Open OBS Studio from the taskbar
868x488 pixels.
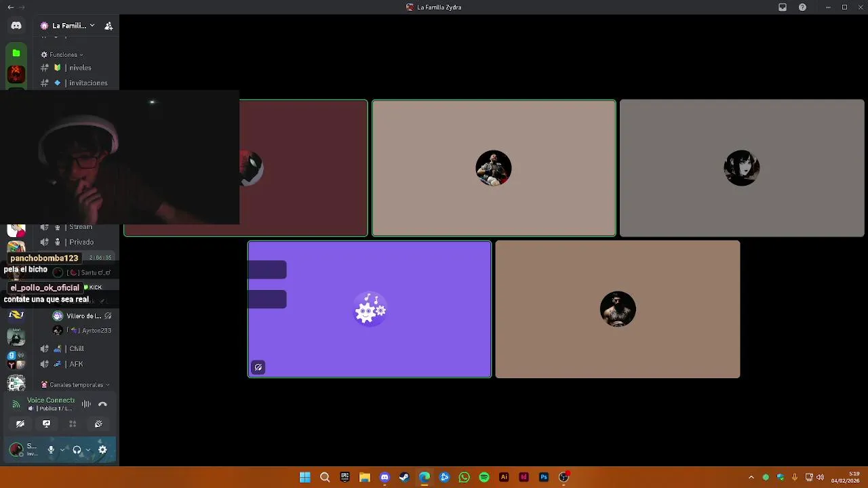[x=564, y=477]
